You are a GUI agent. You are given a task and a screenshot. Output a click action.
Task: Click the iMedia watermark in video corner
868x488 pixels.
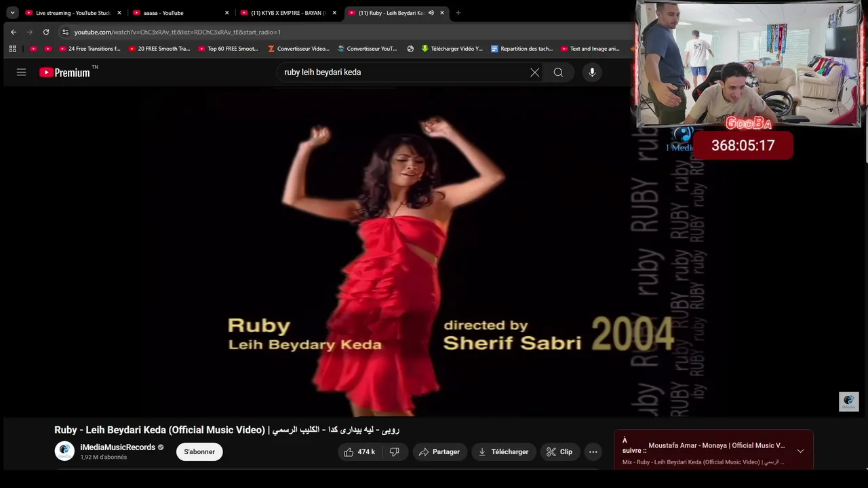pyautogui.click(x=848, y=401)
